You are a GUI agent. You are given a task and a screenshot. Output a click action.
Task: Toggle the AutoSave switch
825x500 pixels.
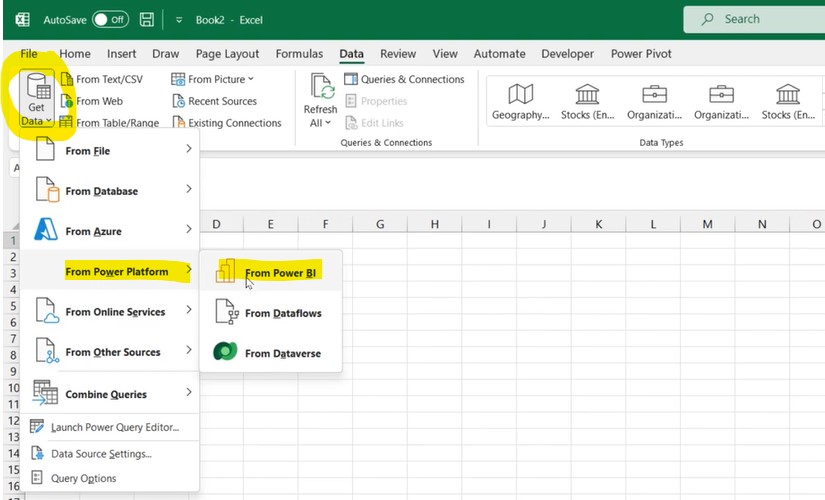tap(110, 19)
